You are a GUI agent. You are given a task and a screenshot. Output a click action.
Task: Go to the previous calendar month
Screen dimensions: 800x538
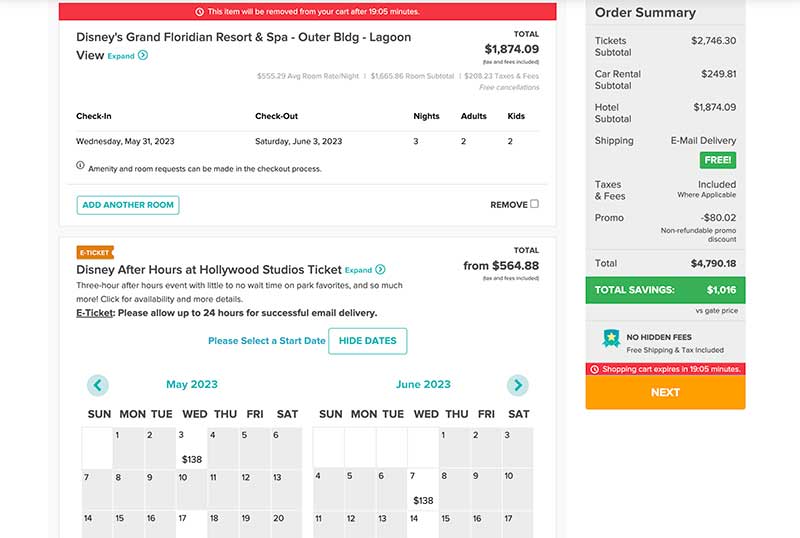[x=97, y=385]
